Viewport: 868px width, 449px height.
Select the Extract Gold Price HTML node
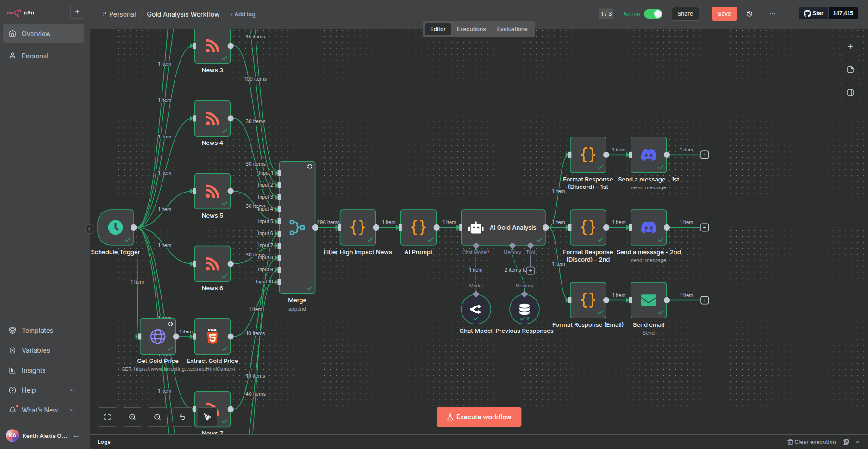[212, 337]
